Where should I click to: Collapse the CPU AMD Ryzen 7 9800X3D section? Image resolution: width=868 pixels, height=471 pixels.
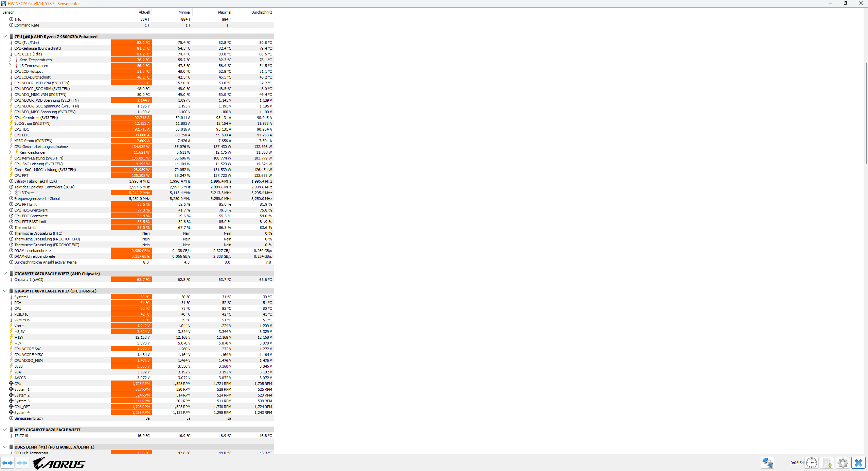point(5,37)
